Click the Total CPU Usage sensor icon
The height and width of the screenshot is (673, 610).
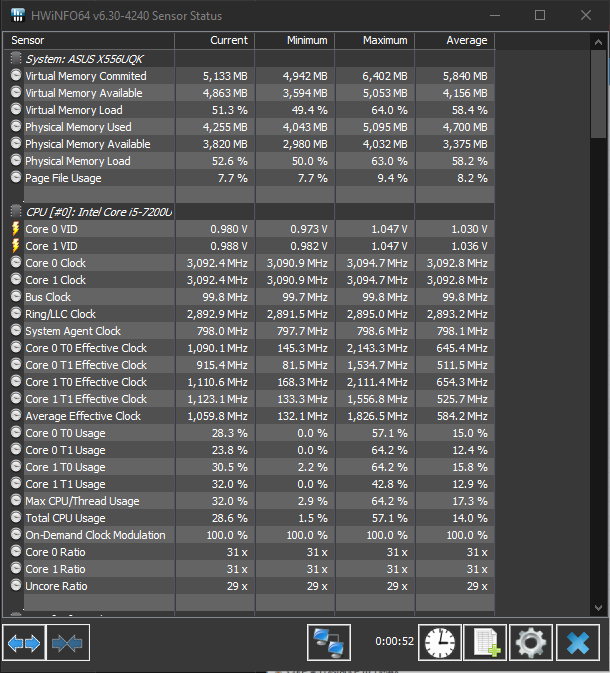(16, 518)
